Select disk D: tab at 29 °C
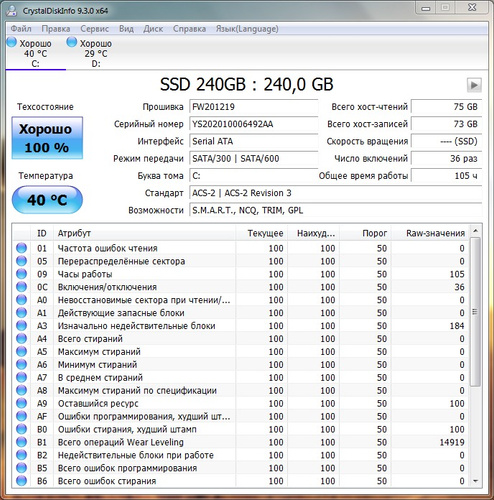This screenshot has height=500, width=494. (x=96, y=53)
